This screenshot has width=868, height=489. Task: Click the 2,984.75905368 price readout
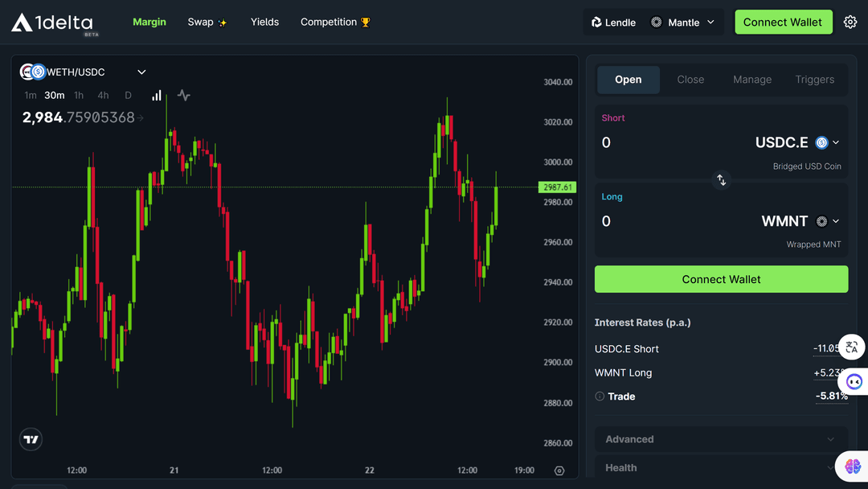pyautogui.click(x=78, y=117)
